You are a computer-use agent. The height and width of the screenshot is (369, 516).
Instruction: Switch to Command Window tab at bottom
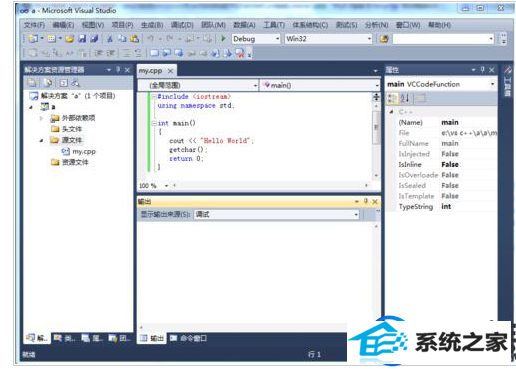click(188, 338)
